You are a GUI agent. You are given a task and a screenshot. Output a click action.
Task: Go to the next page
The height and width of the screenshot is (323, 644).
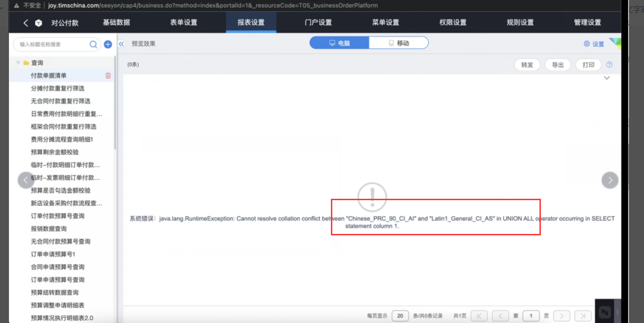tap(562, 316)
